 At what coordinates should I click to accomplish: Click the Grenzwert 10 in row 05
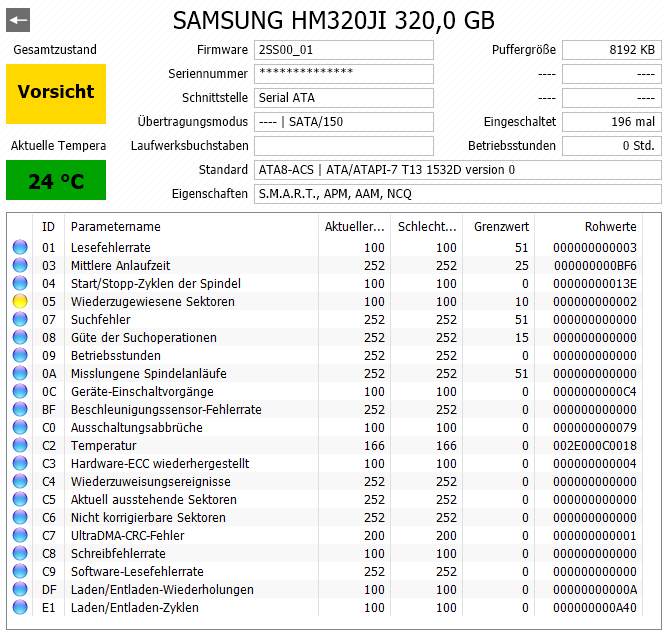click(x=522, y=302)
